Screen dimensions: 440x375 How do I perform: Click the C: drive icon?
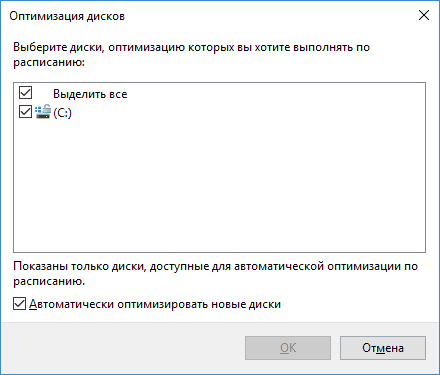click(x=43, y=112)
